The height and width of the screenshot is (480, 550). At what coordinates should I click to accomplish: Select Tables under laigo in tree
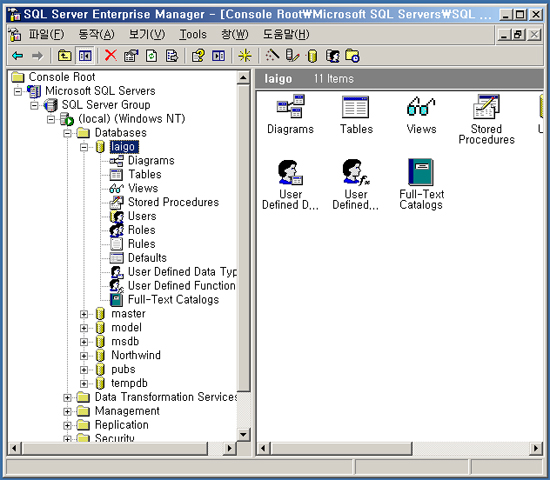(145, 174)
